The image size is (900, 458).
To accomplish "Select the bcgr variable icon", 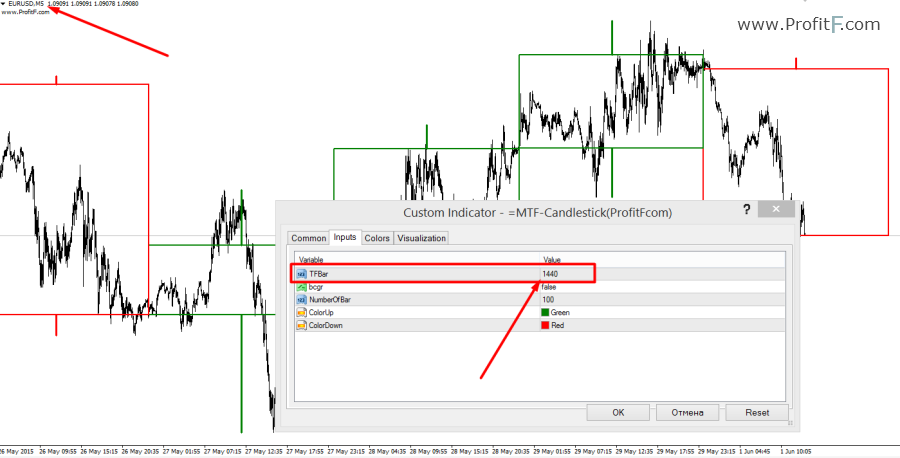I will pos(301,287).
